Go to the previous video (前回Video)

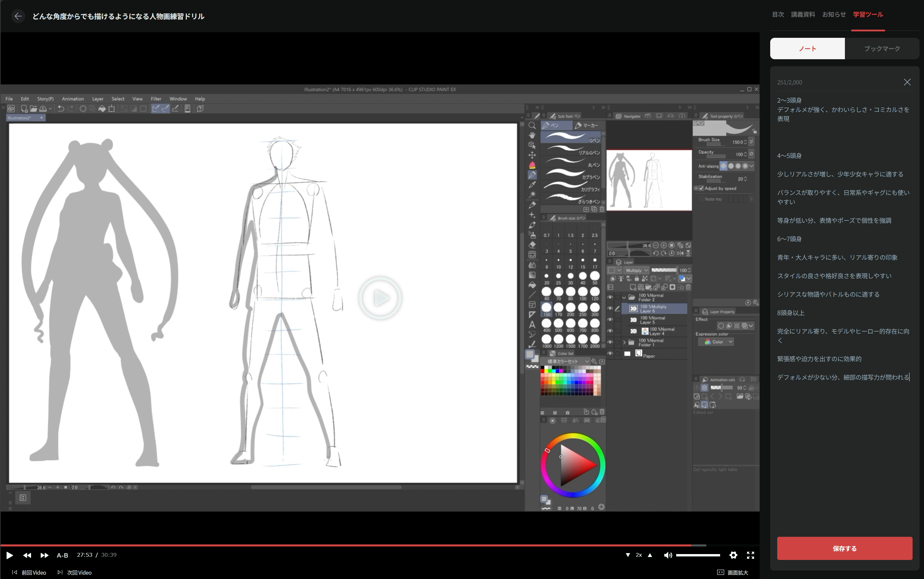click(30, 573)
